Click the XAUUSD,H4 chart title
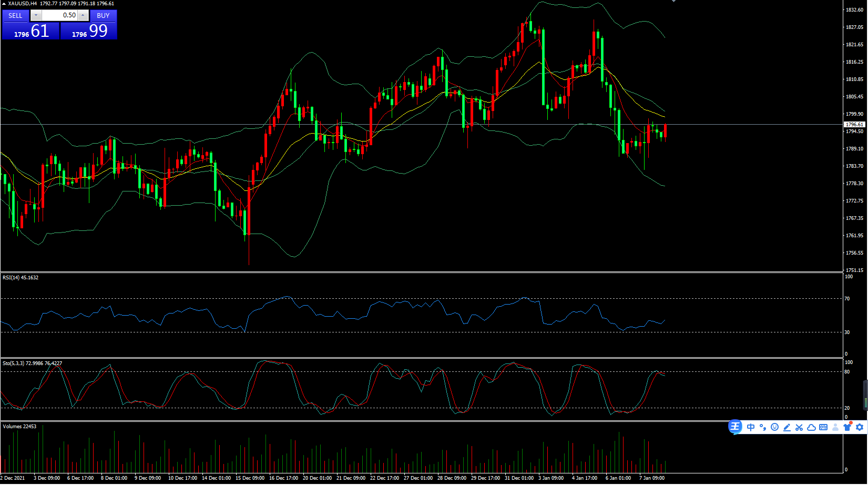The width and height of the screenshot is (868, 485). click(x=23, y=4)
